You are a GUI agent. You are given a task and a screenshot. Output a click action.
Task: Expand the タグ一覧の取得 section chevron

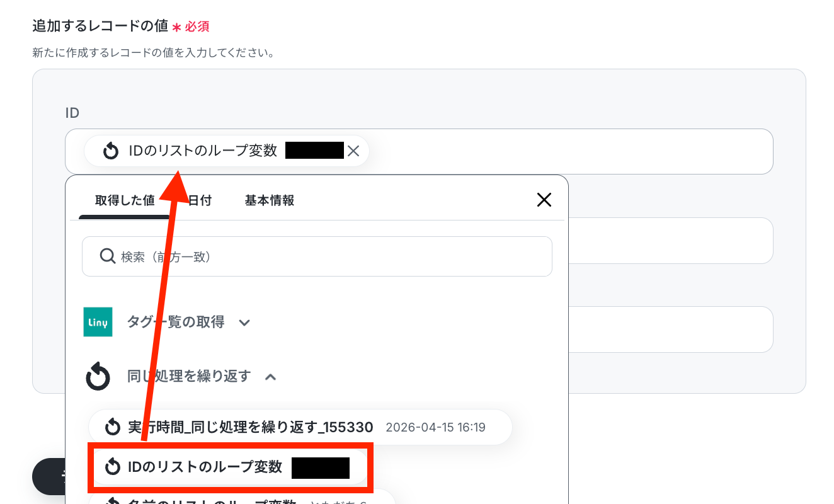tap(245, 323)
